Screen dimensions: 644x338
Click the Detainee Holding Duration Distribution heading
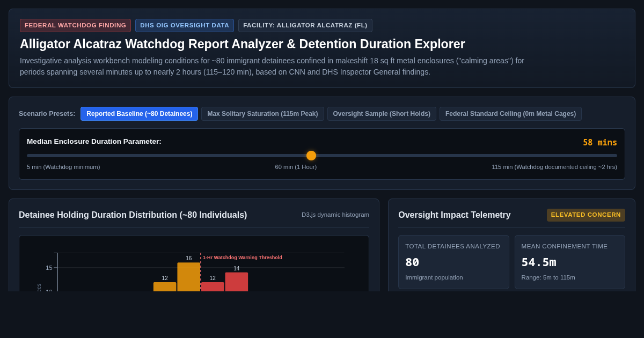tap(133, 215)
